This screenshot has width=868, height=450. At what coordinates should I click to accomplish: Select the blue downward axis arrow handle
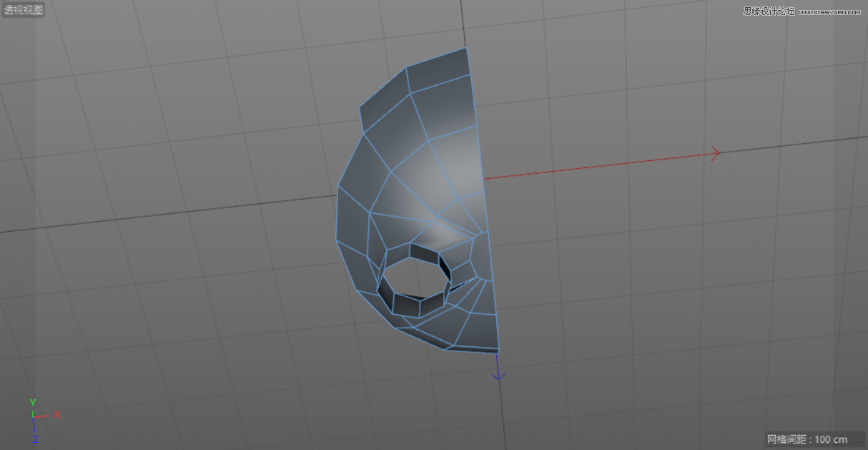coord(497,365)
